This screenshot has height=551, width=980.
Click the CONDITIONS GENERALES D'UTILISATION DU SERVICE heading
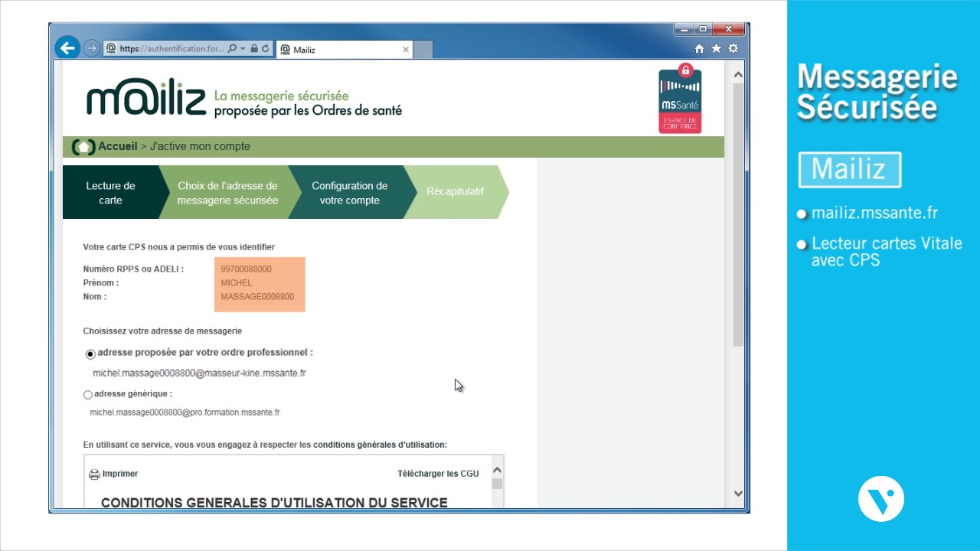tap(274, 503)
